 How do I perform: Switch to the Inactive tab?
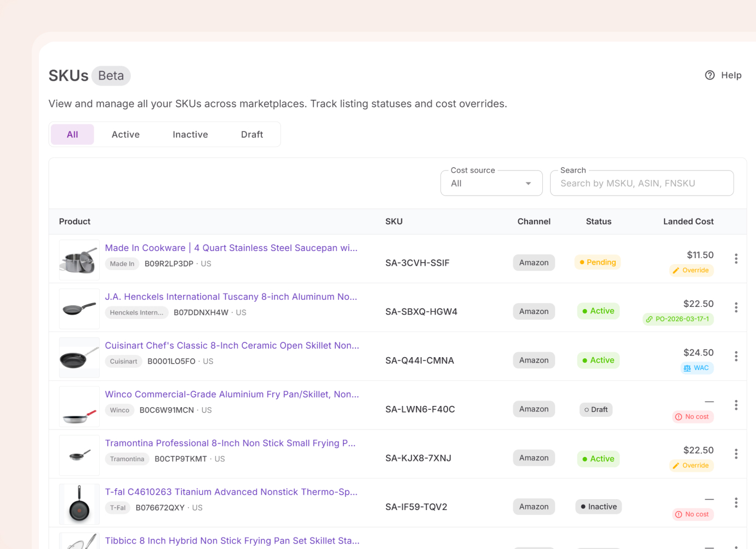coord(190,135)
